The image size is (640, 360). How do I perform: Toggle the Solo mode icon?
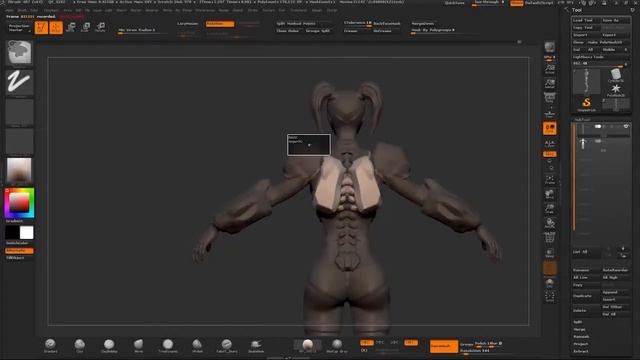point(550,283)
